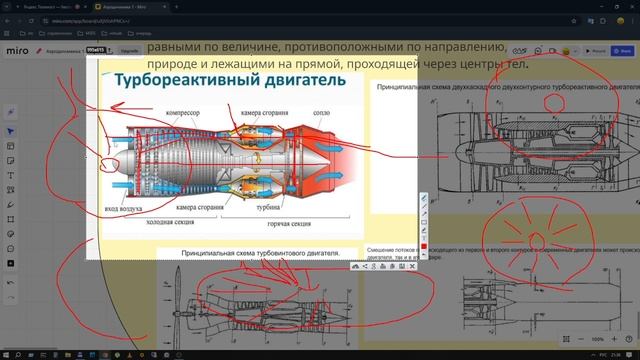The image size is (640, 360).
Task: Click Zoom out minus button
Action: click(581, 339)
